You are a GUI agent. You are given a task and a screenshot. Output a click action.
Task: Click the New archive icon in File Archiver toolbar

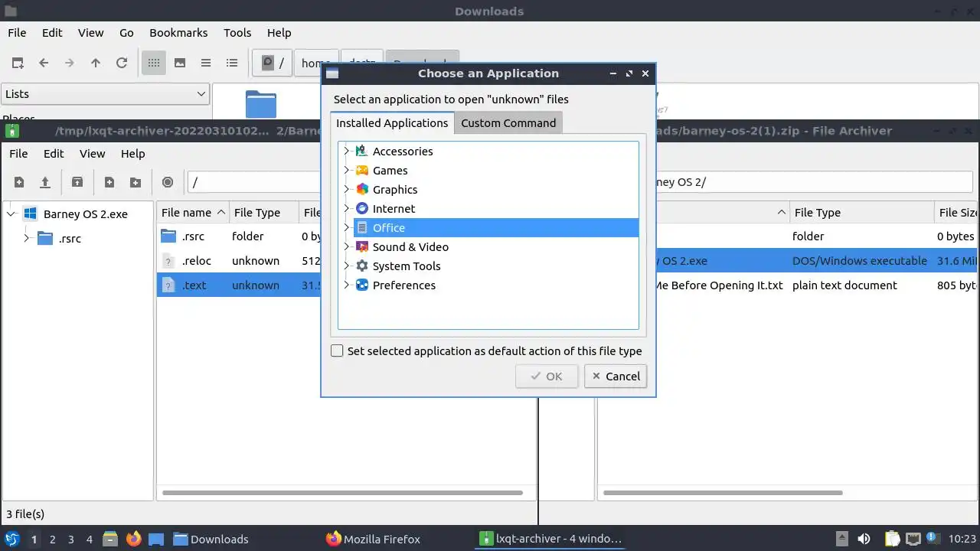coord(19,182)
